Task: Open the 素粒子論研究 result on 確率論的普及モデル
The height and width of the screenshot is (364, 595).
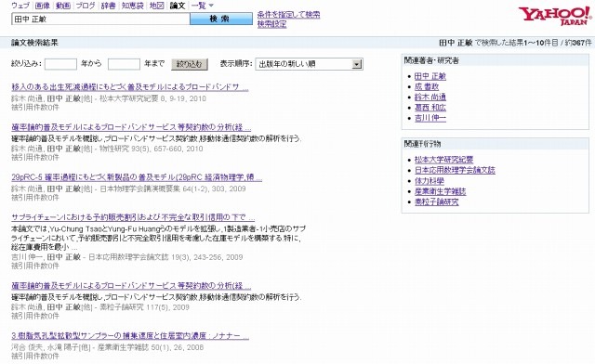Action: coord(131,286)
